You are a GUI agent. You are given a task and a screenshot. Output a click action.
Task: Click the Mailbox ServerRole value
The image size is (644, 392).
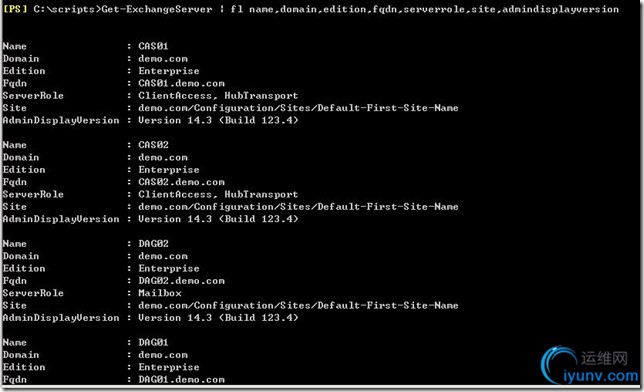point(160,293)
